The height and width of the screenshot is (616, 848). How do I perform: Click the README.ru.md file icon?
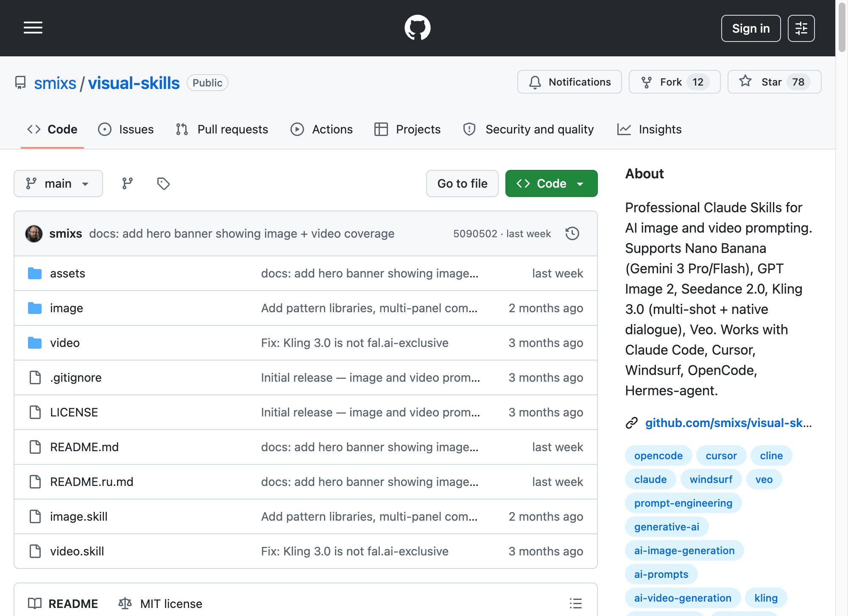pos(35,482)
